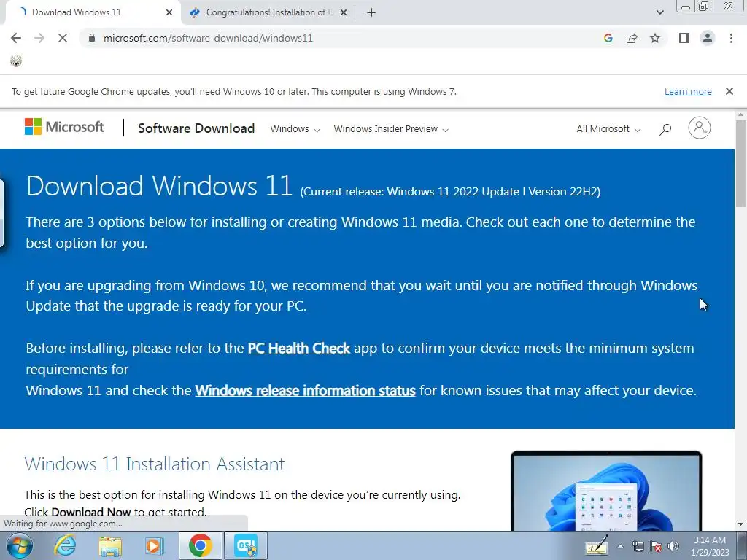Search Microsoft.com with magnifier icon

pos(665,129)
